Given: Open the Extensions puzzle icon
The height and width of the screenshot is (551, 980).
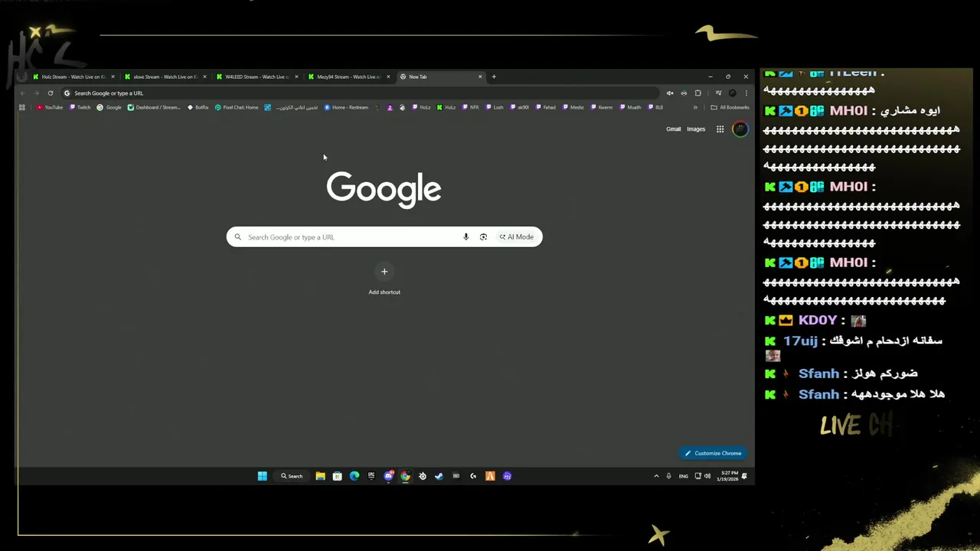Looking at the screenshot, I should click(x=697, y=93).
